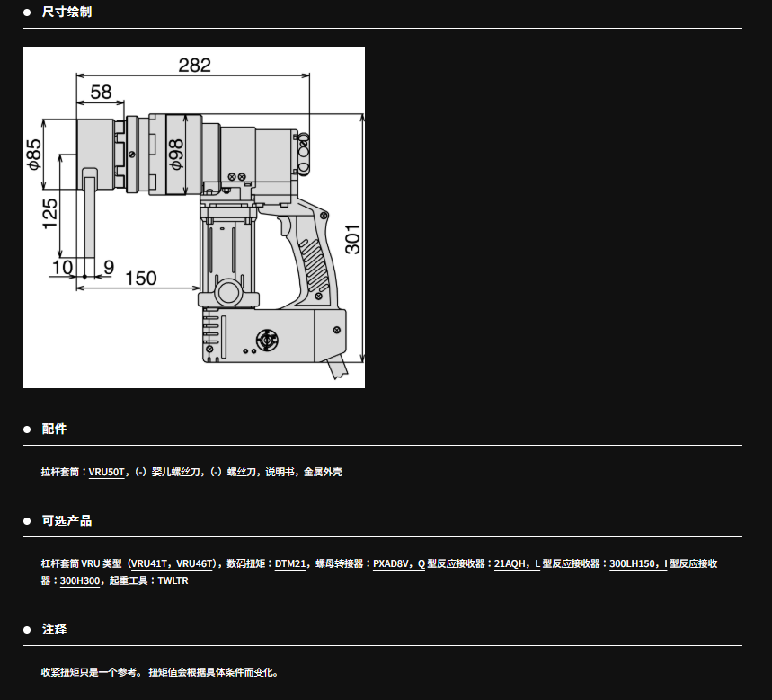Click the VRU41T lever socket link

point(152,563)
